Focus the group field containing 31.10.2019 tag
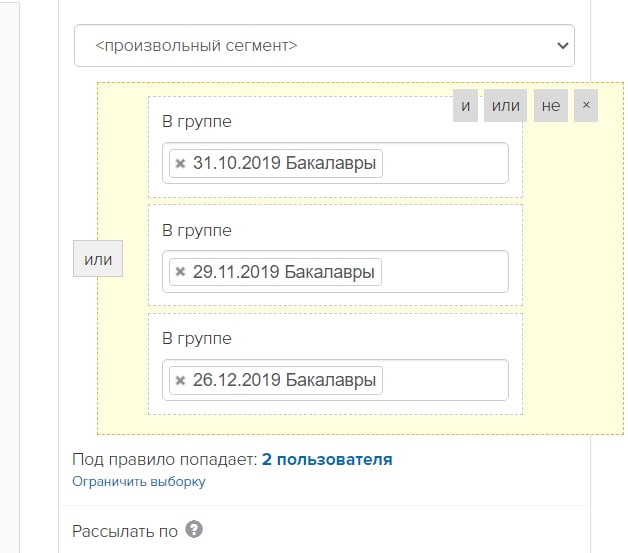Viewport: 628px width, 553px height. tap(445, 163)
